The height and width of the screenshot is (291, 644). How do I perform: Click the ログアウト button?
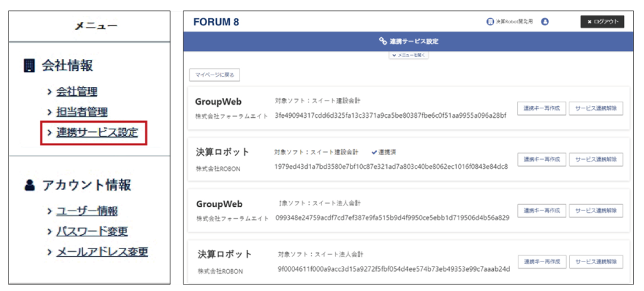602,22
